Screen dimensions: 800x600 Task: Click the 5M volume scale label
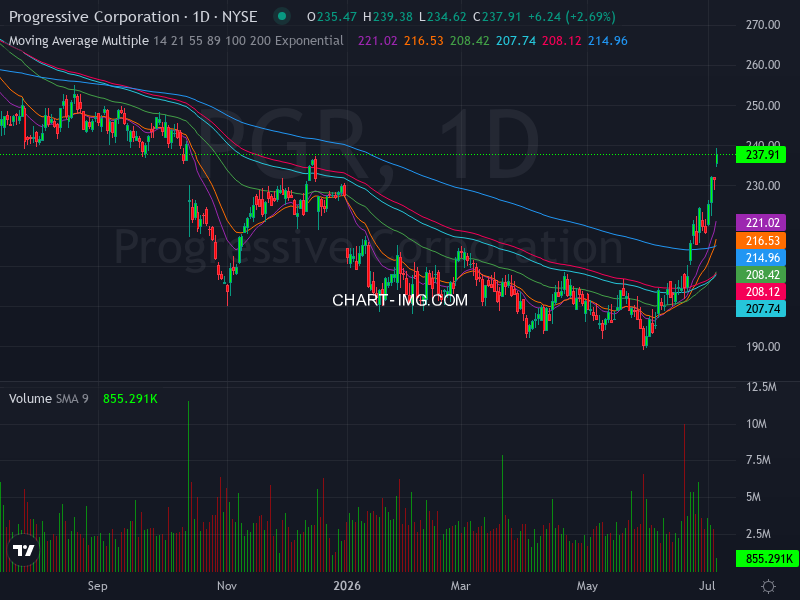click(x=753, y=497)
